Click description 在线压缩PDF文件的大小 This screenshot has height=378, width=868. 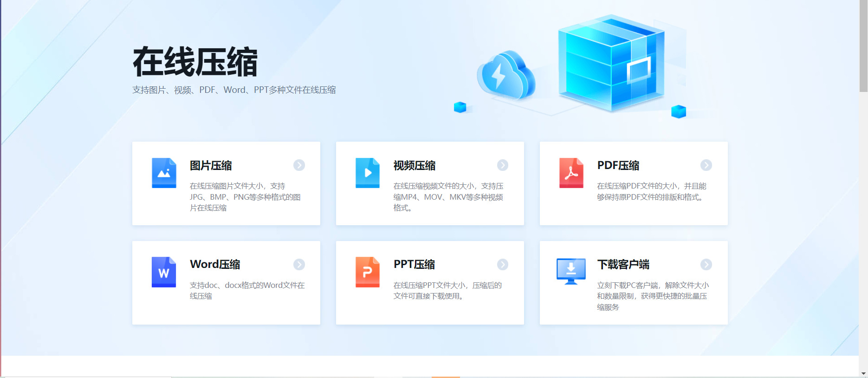(x=652, y=191)
